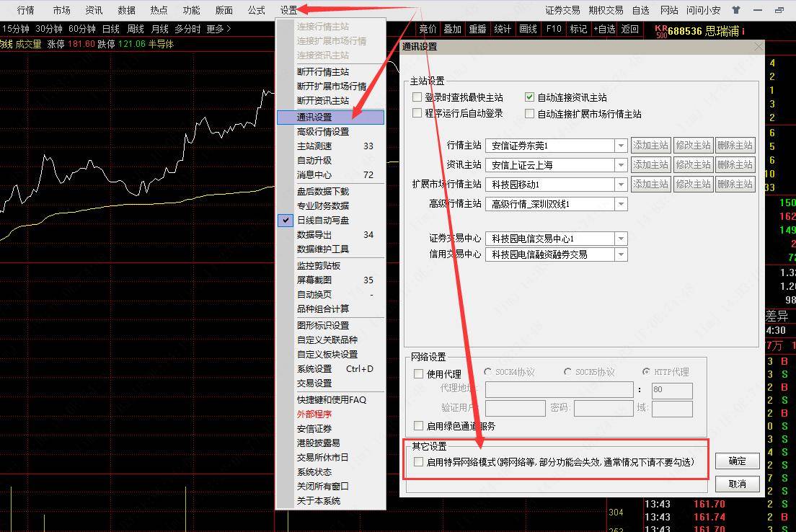Select 通讯设置 menu entry
This screenshot has width=796, height=532.
(330, 118)
